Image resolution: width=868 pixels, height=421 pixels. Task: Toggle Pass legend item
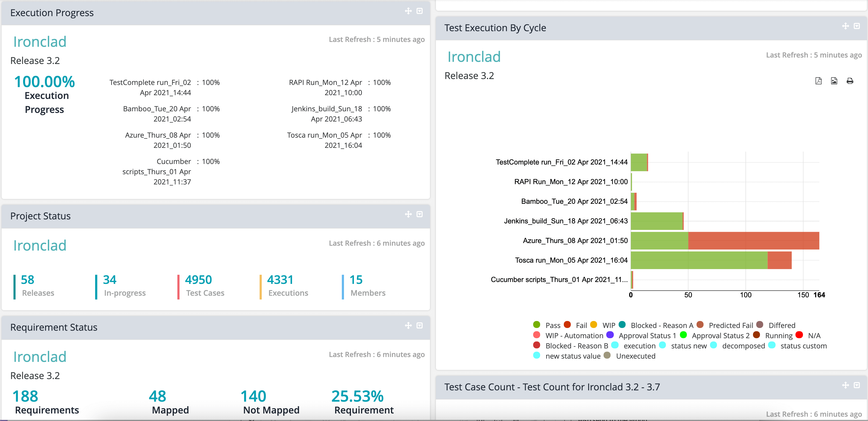tap(547, 325)
